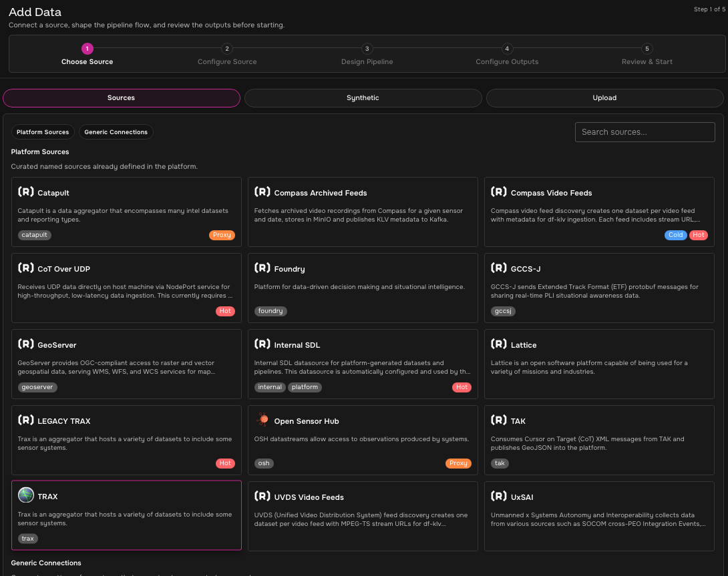
Task: Click the Hot badge on CoT Over UDP
Action: click(x=225, y=311)
